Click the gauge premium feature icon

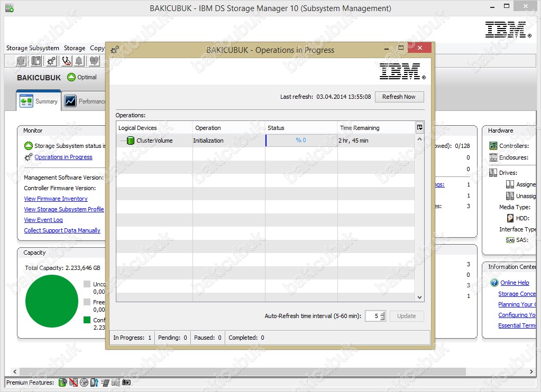tap(84, 382)
